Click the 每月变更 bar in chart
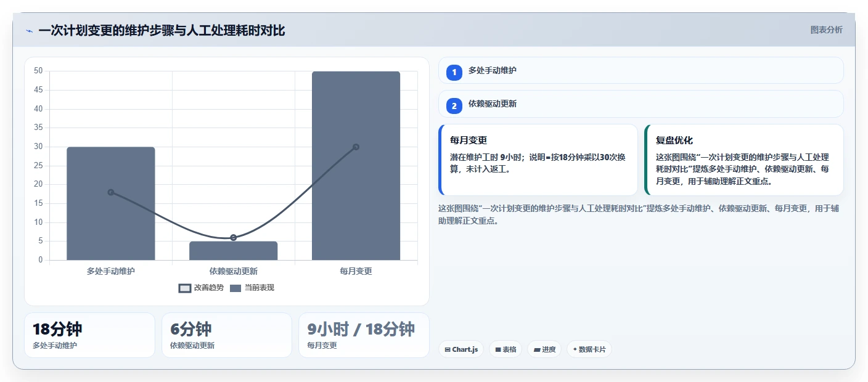The image size is (868, 382). click(x=356, y=166)
